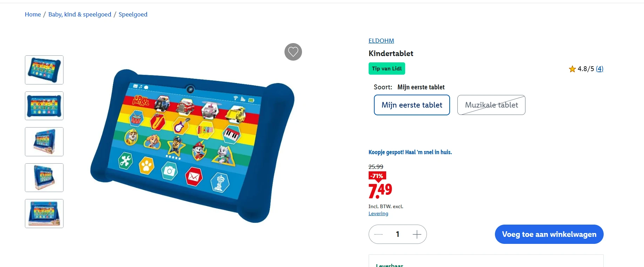Open the four reviews count link
Image resolution: width=644 pixels, height=267 pixels.
click(599, 69)
